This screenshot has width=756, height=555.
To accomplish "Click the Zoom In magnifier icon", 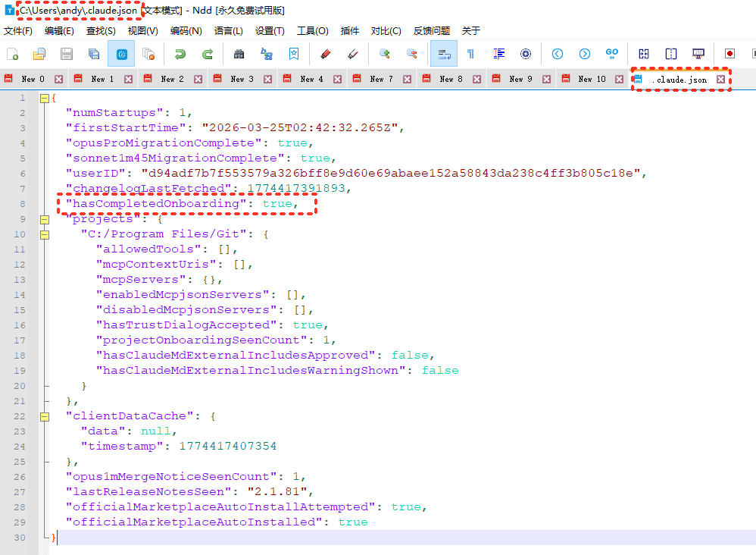I will point(385,54).
